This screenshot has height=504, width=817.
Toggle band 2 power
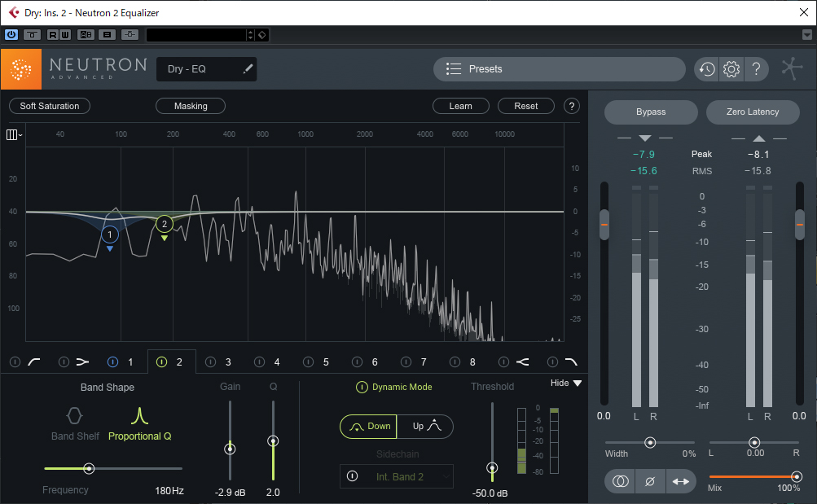[161, 362]
